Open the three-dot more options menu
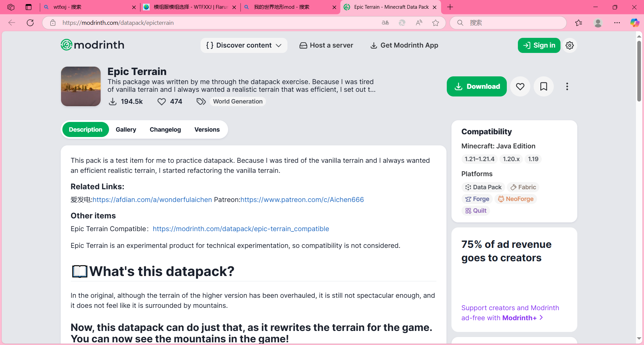This screenshot has width=644, height=345. [567, 86]
